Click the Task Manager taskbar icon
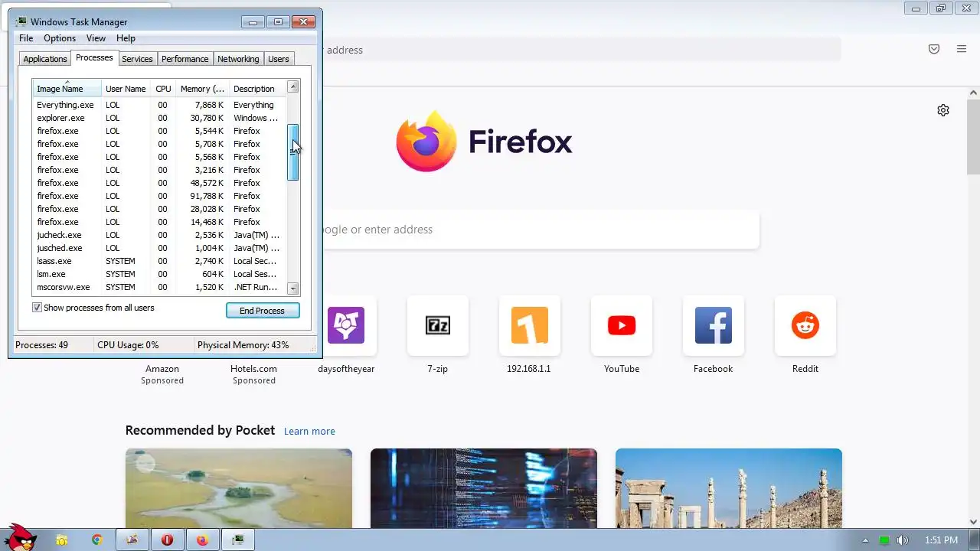980x551 pixels. tap(238, 540)
